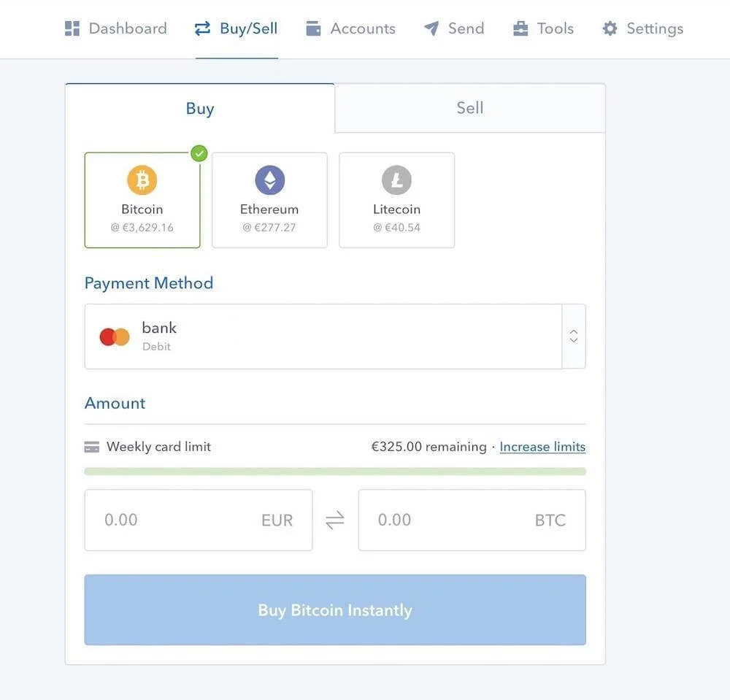Screen dimensions: 730x700
Task: Expand the EUR amount currency options
Action: pyautogui.click(x=277, y=520)
